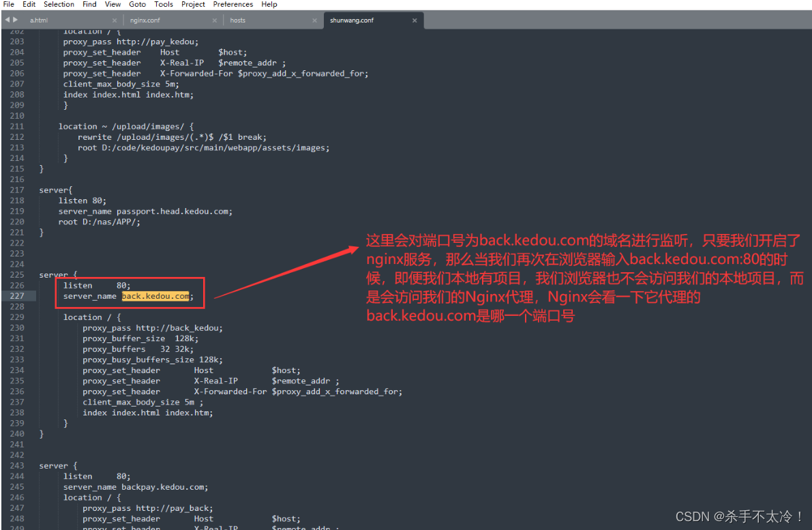Click '$remote_addr' on line 235
This screenshot has height=530, width=812.
[301, 381]
